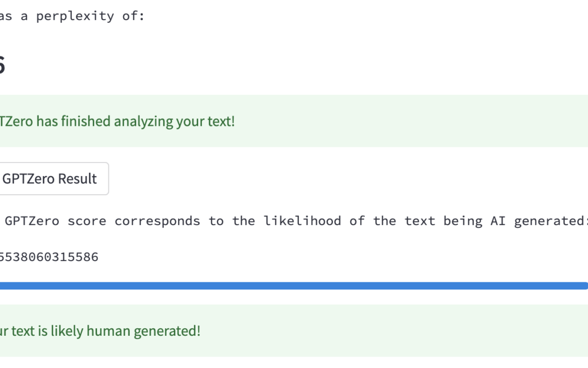Viewport: 588px width, 368px height.
Task: Click the blue progress bar
Action: (294, 286)
